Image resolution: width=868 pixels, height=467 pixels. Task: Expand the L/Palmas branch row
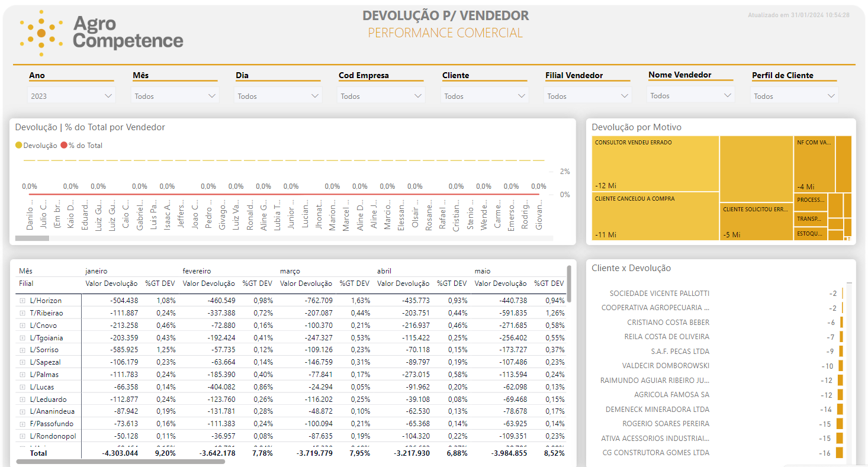coord(22,375)
